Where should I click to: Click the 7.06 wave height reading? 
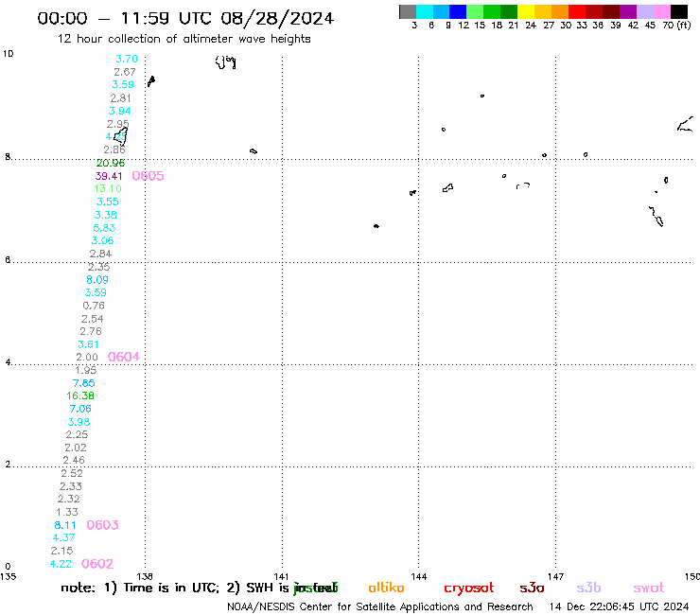(x=80, y=409)
